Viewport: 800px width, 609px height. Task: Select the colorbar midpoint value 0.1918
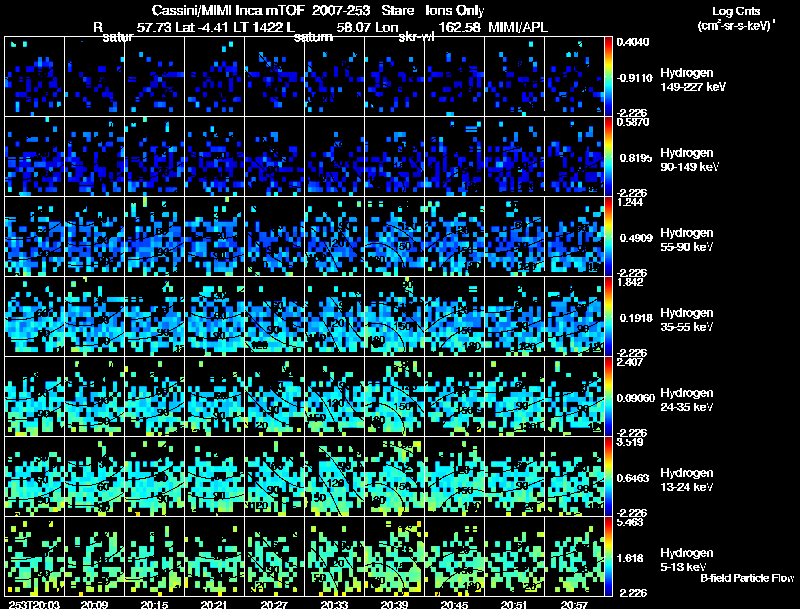[636, 318]
